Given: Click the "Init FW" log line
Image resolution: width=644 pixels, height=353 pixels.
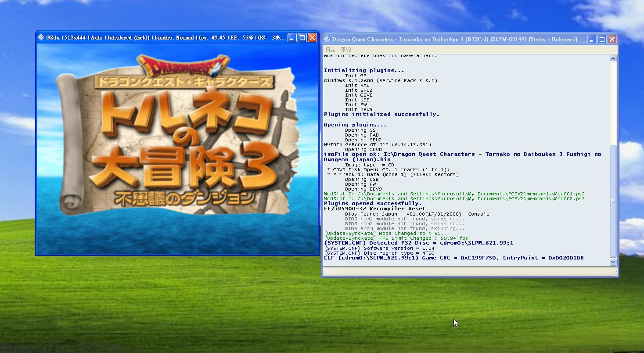Looking at the screenshot, I should tap(356, 105).
